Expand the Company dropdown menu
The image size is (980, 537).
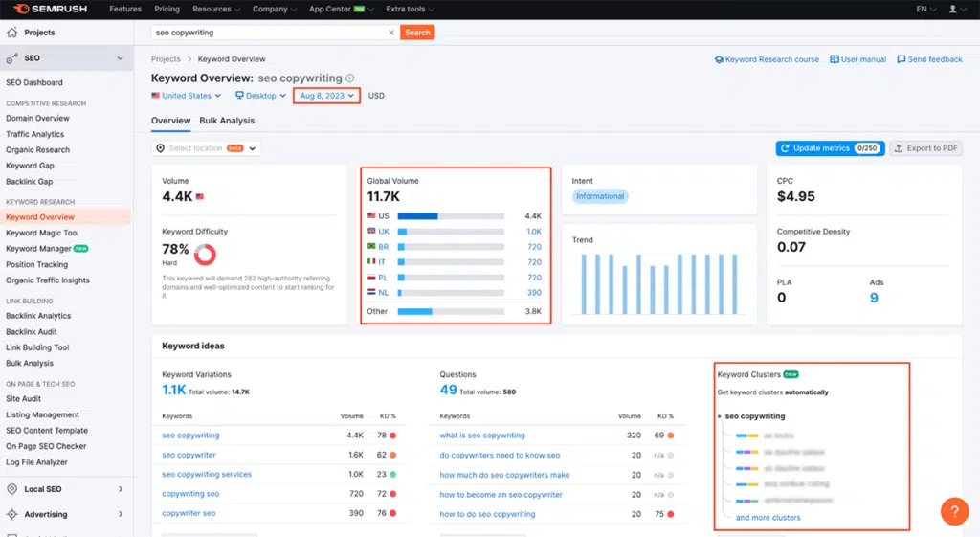(x=275, y=9)
